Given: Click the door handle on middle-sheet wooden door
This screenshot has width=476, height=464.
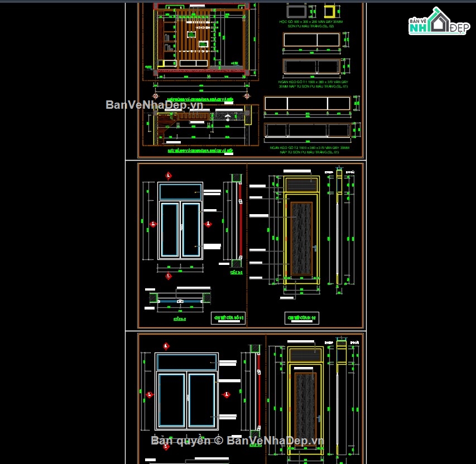Looking at the screenshot, I should coord(315,249).
